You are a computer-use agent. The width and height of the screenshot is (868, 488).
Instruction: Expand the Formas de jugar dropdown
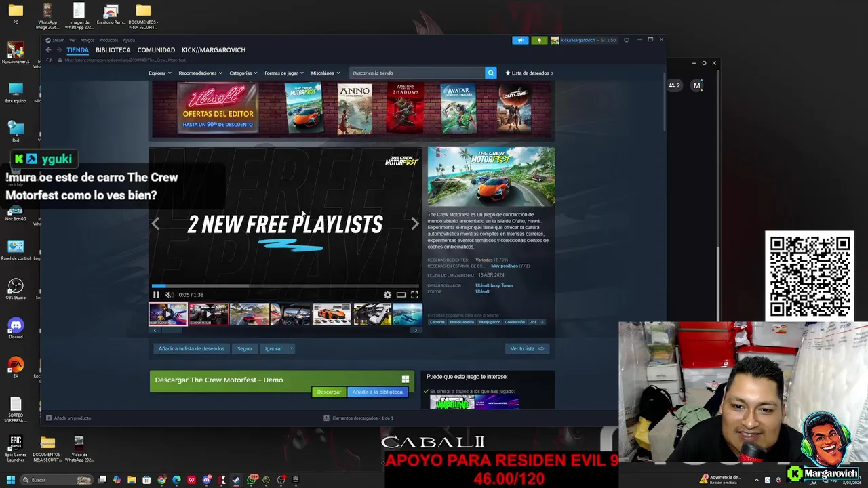(x=283, y=73)
